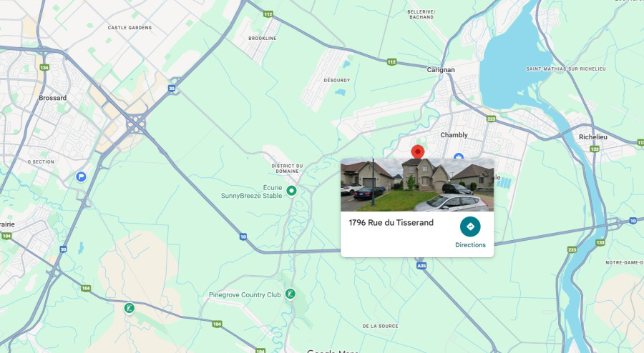Click the Carignan town label
644x353 pixels.
click(441, 70)
